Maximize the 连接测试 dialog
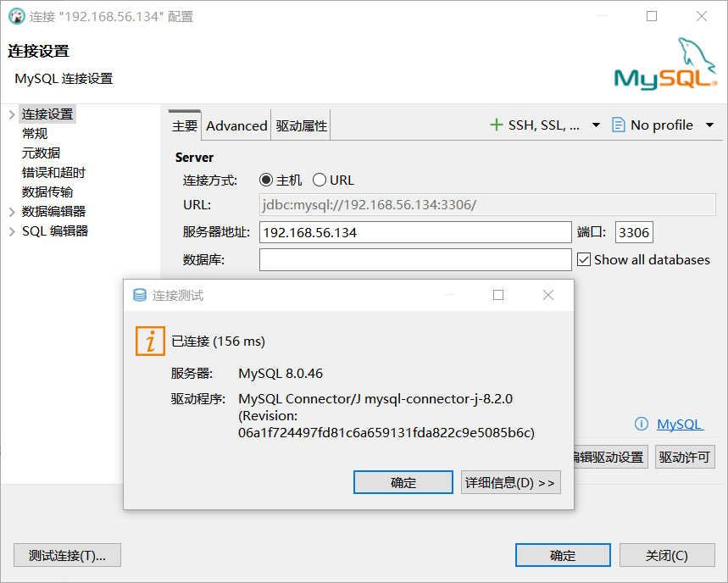Screen dimensions: 728x583 [x=498, y=295]
